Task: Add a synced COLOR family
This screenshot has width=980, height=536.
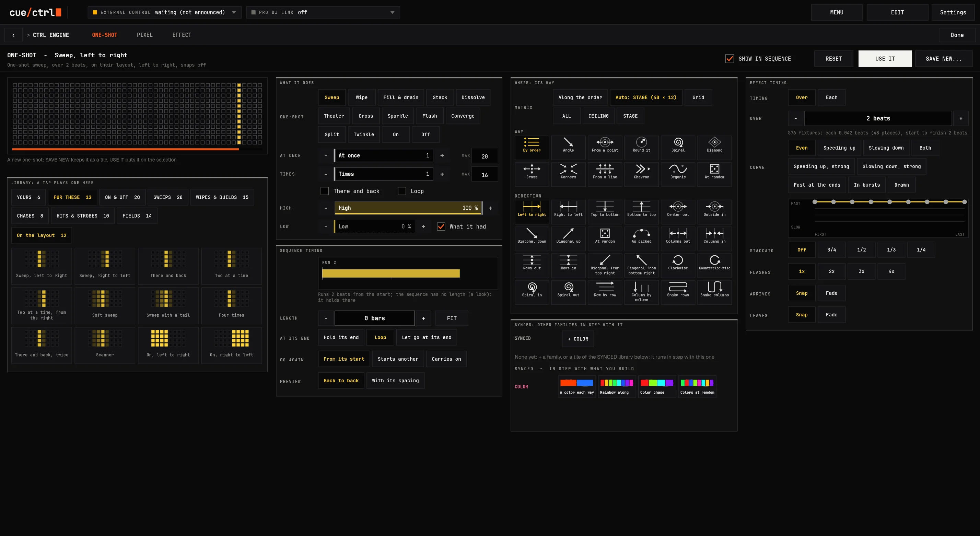Action: click(577, 339)
